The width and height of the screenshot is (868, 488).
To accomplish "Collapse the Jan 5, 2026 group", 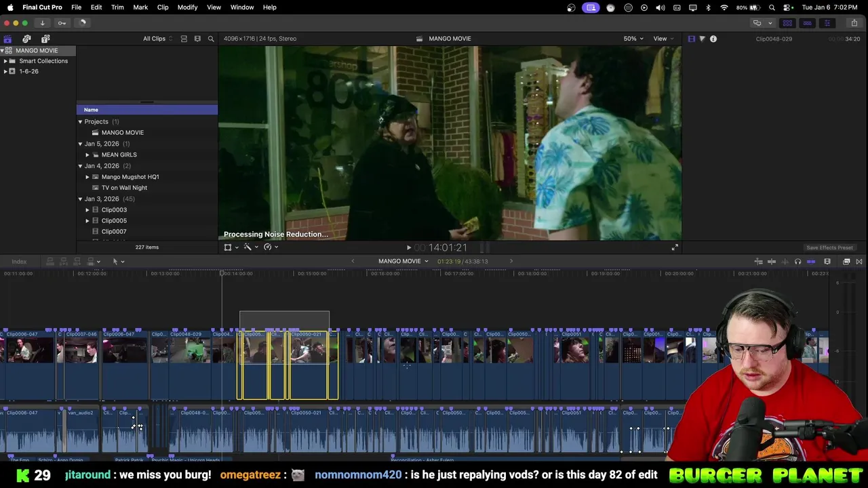I will pos(80,144).
